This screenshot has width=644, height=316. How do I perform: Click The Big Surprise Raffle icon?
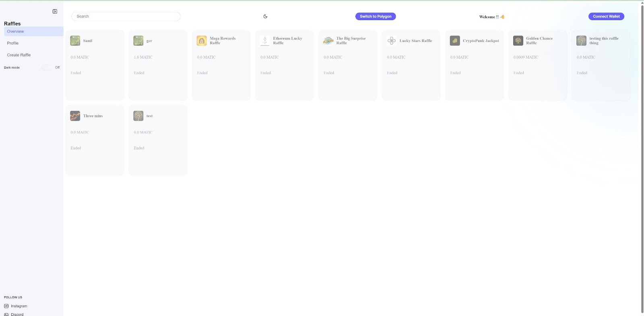(328, 41)
